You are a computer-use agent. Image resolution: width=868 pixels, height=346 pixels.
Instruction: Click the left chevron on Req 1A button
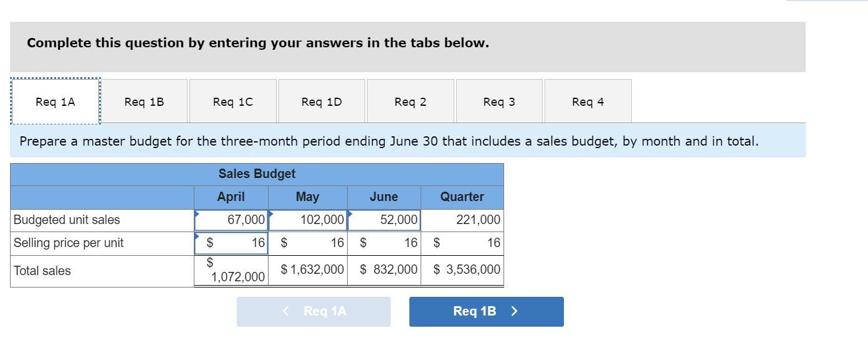point(286,311)
